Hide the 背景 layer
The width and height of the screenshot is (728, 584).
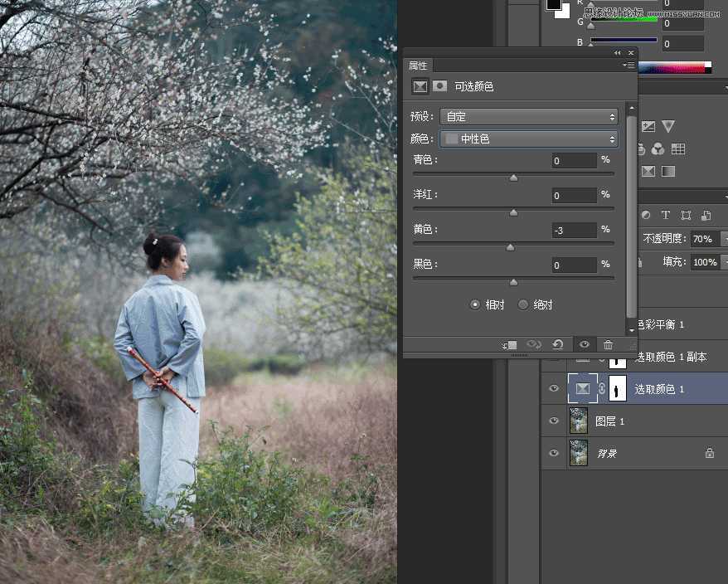tap(553, 453)
